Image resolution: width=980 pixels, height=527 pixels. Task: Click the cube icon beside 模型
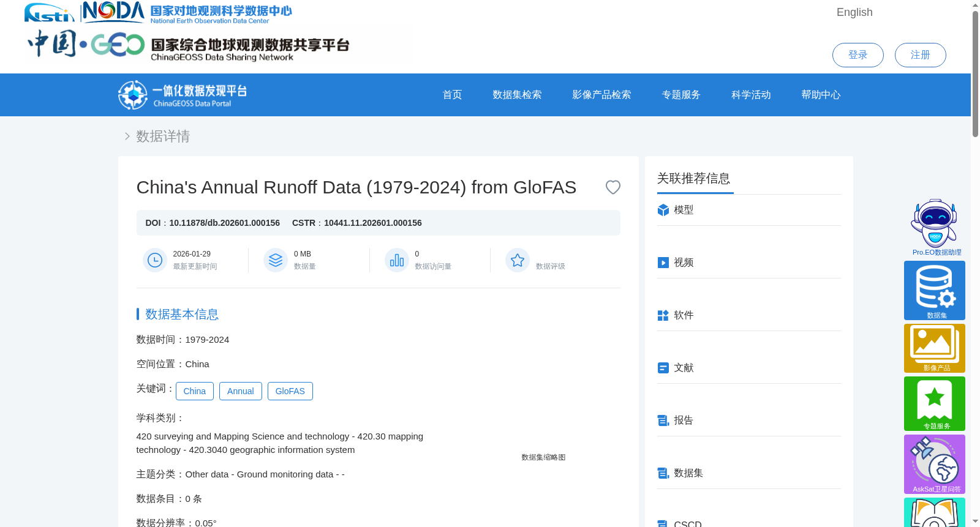click(x=663, y=210)
